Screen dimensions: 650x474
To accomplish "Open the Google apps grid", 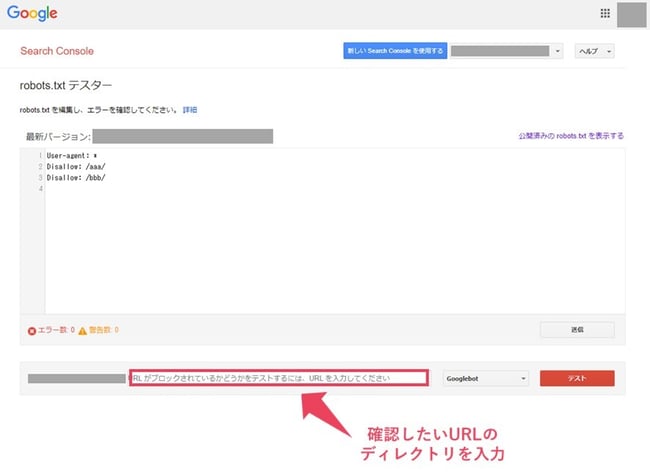I will (604, 13).
